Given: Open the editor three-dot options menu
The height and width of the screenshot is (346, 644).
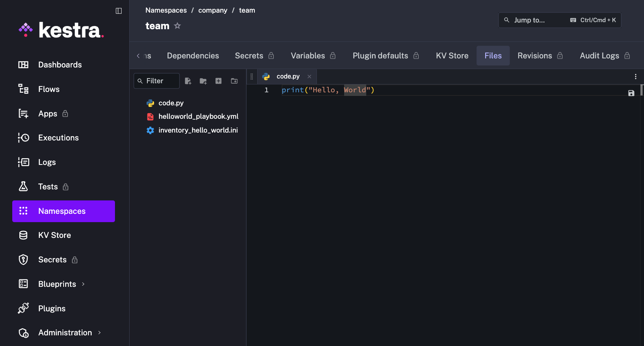Looking at the screenshot, I should tap(635, 77).
